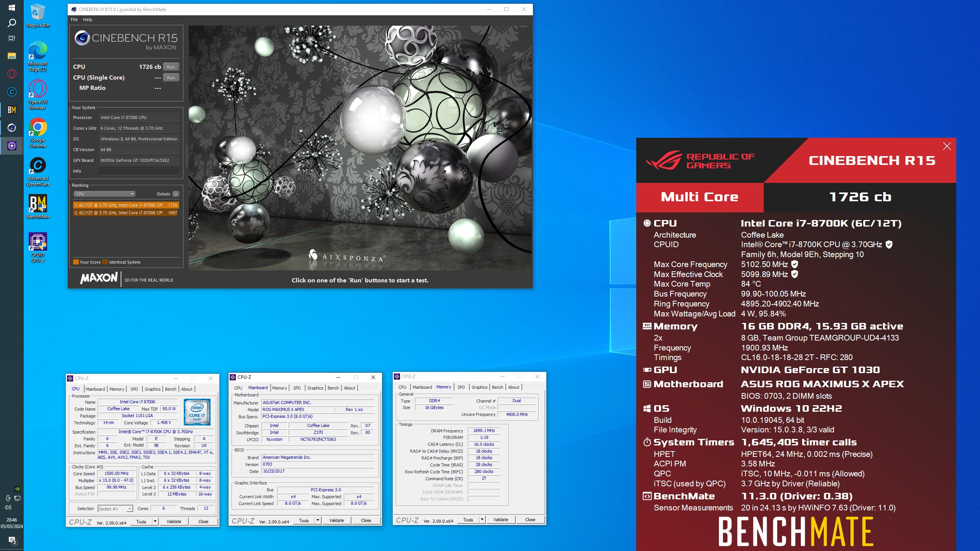Screen dimensions: 980x551
Task: Click Tools button in the CPU-Z CPU window
Action: (x=141, y=522)
